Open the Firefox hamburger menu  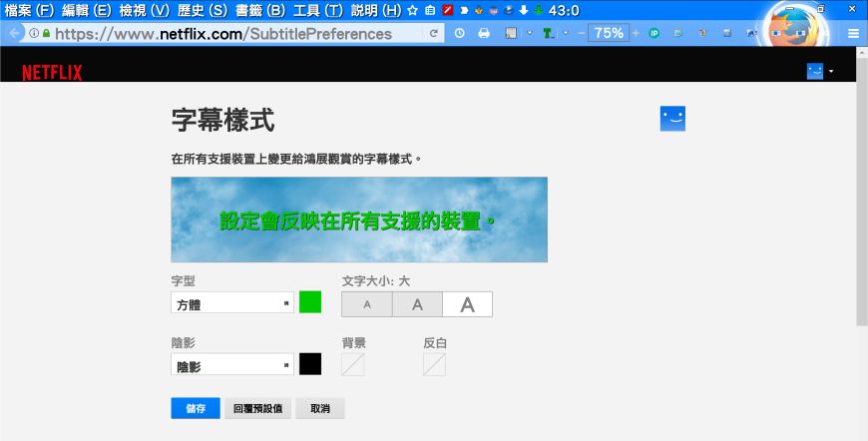click(854, 33)
